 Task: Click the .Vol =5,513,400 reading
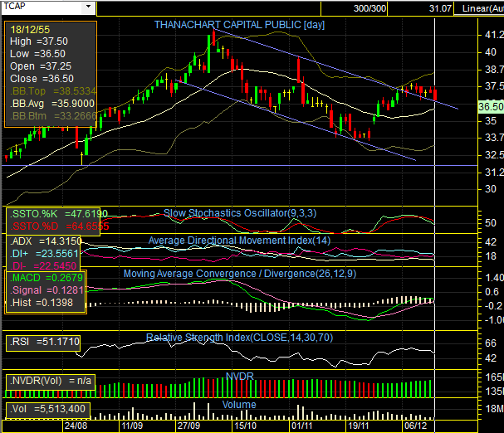point(47,409)
